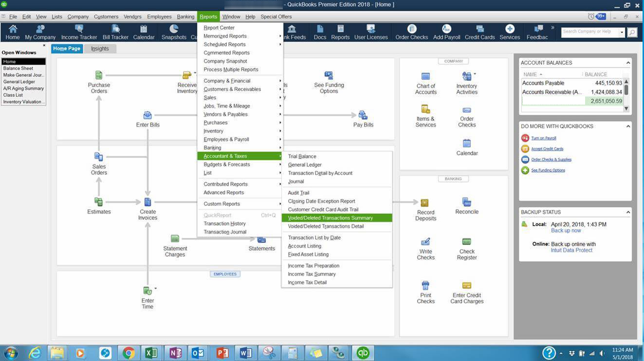Open Excel from the Windows taskbar
The width and height of the screenshot is (644, 361).
pos(150,353)
